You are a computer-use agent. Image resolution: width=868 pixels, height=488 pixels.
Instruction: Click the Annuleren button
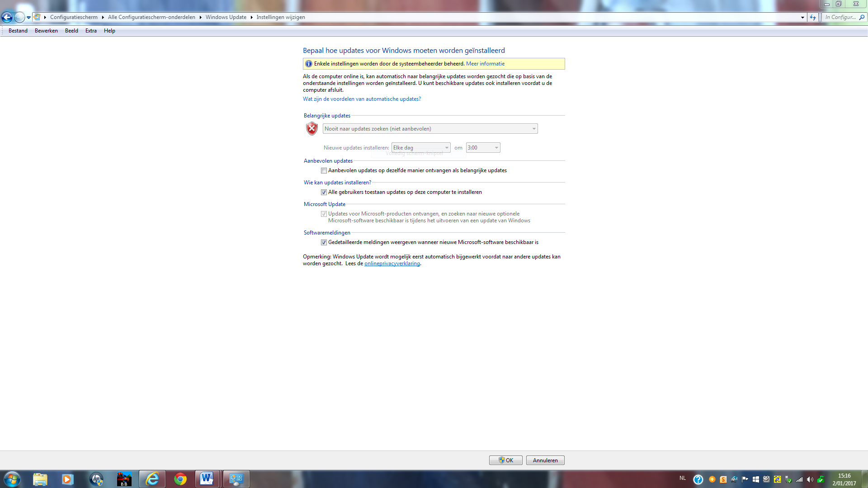pyautogui.click(x=545, y=460)
